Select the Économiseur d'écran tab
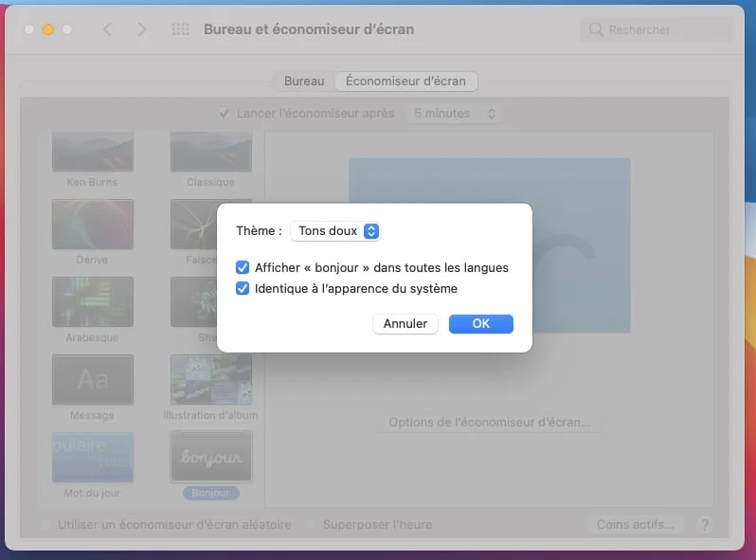 pos(406,81)
